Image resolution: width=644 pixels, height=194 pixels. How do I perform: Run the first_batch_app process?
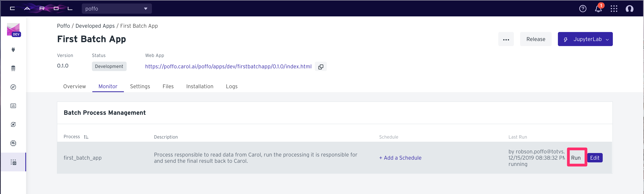pos(576,158)
